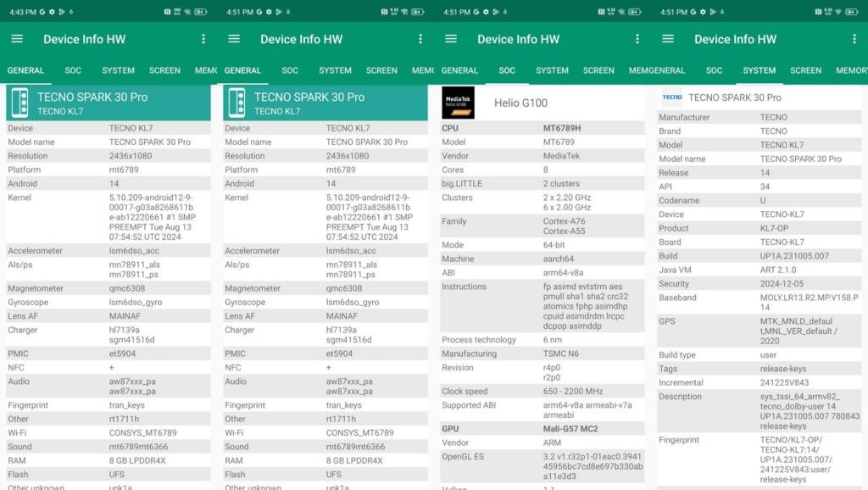
Task: Tap Vendor row showing 'MediaTek'
Action: click(542, 156)
